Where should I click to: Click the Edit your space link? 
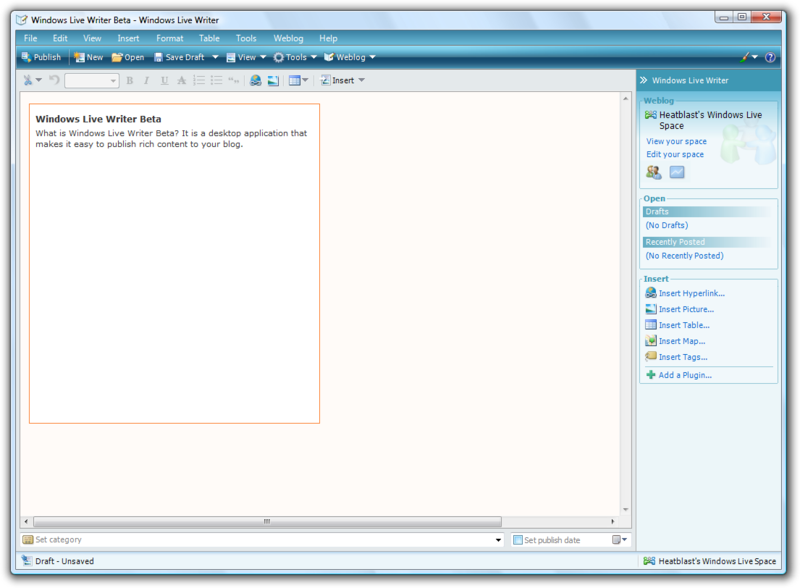click(675, 154)
